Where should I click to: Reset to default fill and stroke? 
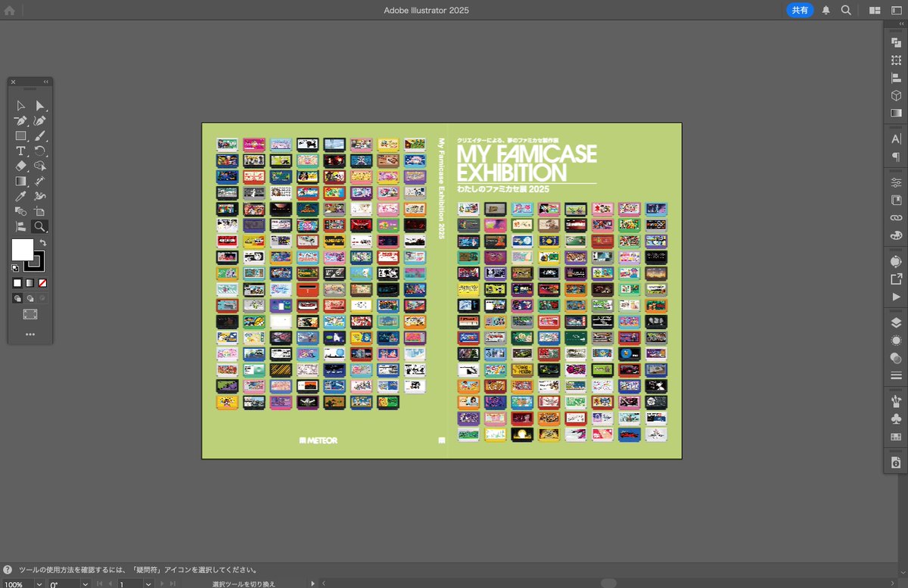tap(15, 268)
